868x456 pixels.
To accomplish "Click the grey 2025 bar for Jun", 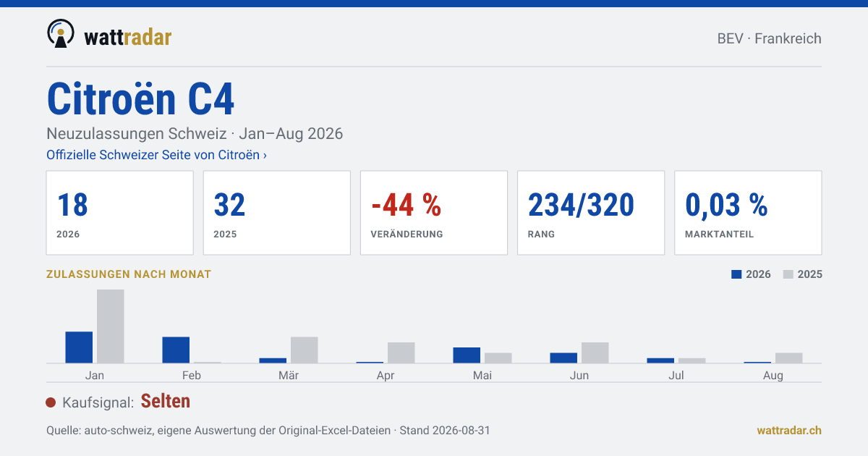I will click(x=595, y=352).
